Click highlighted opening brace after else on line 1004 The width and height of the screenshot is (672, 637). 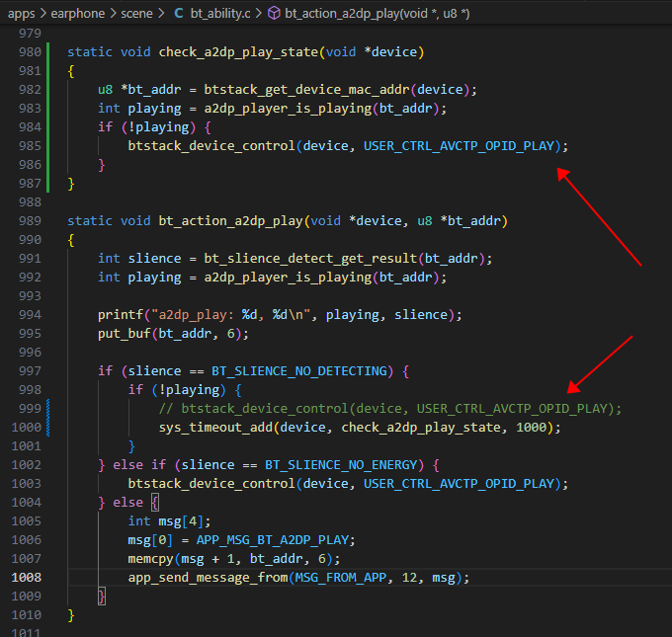[155, 503]
